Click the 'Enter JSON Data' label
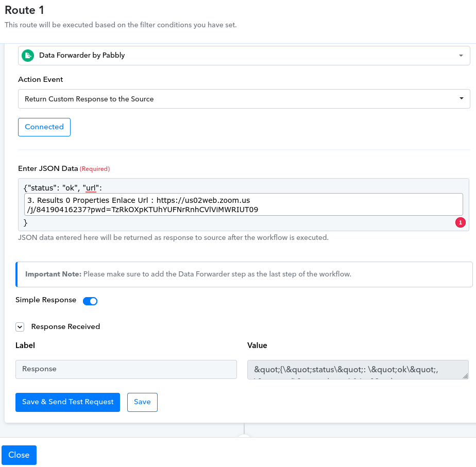The height and width of the screenshot is (467, 476). tap(48, 169)
